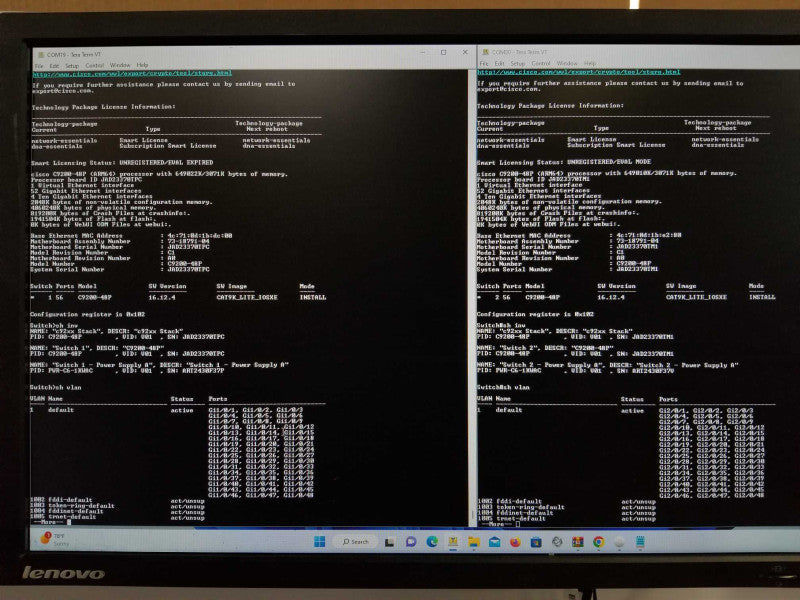Viewport: 800px width, 600px height.
Task: Click 'Switch#sh inv' command in right terminal
Action: [501, 325]
